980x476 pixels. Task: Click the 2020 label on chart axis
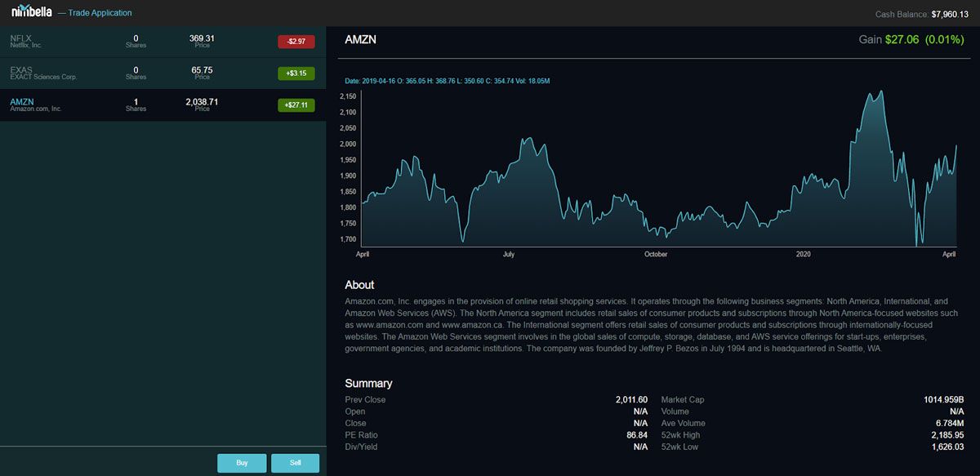[x=803, y=255]
